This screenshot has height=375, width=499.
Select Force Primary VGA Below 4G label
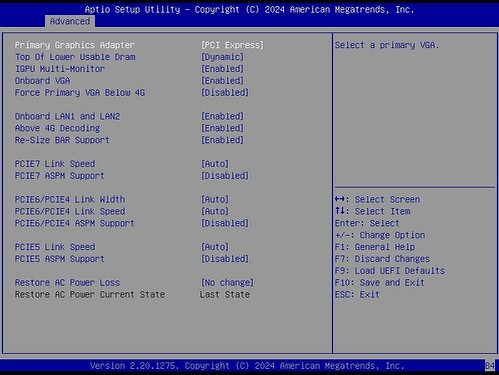click(80, 93)
